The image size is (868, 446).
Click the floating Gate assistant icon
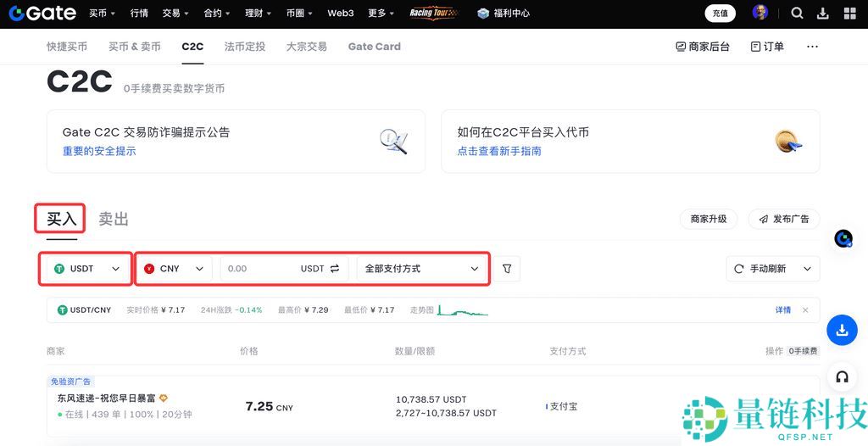click(x=843, y=238)
